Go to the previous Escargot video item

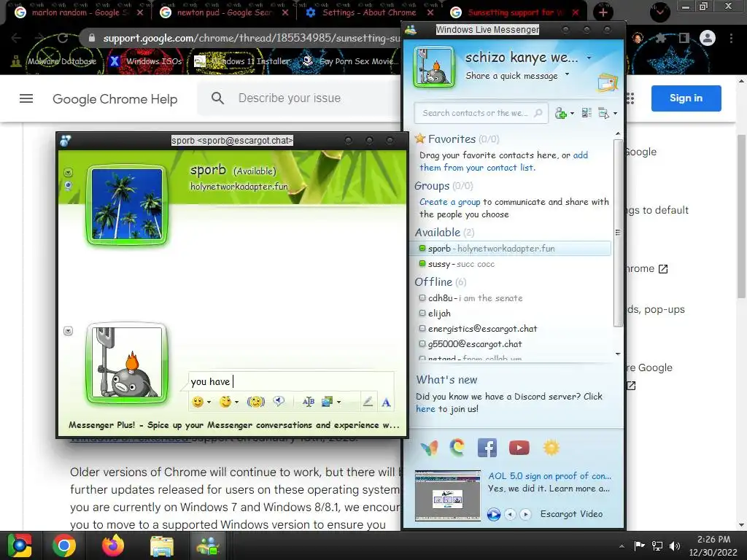click(x=510, y=514)
